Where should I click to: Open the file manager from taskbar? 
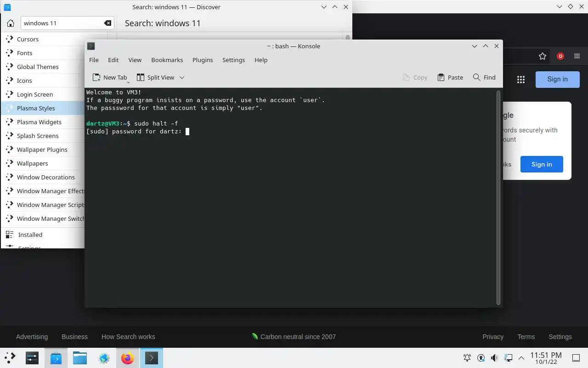(80, 358)
